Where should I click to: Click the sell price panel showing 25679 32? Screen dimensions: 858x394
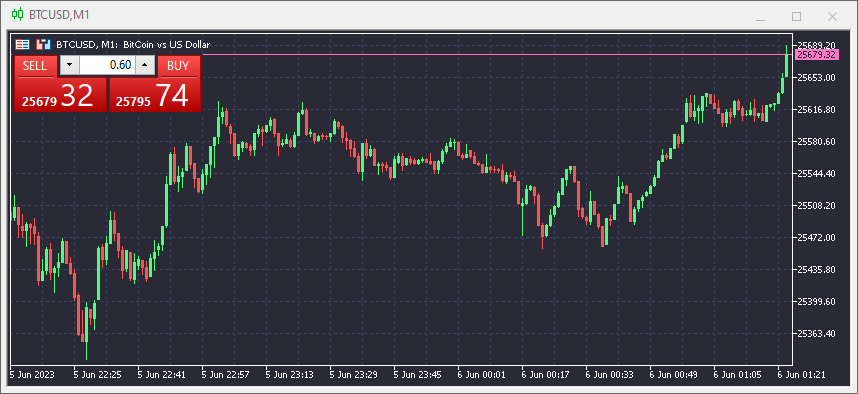pyautogui.click(x=60, y=95)
